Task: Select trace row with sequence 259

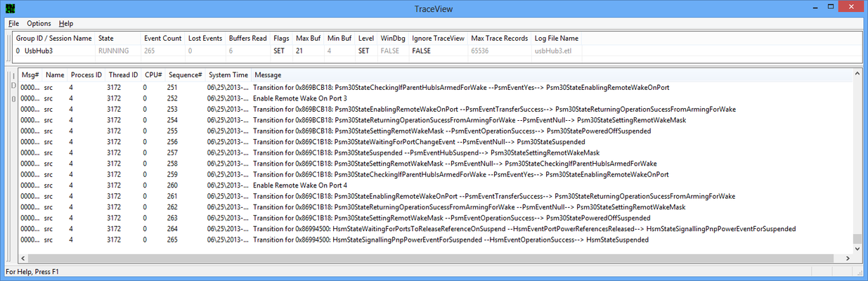Action: coord(435,175)
